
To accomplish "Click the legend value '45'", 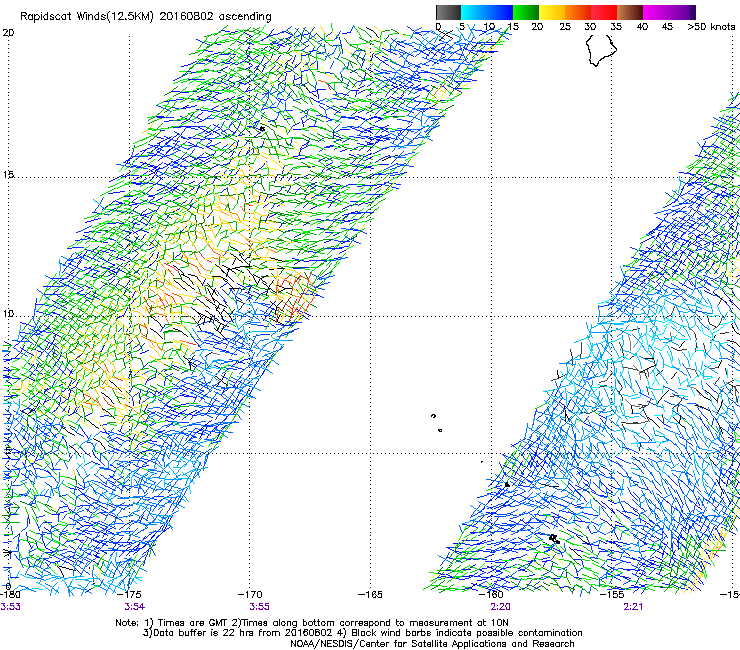I will [x=667, y=27].
